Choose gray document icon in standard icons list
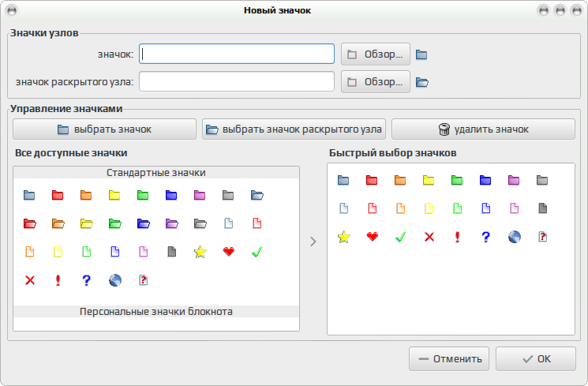Viewport: 588px width, 386px height. [x=172, y=251]
